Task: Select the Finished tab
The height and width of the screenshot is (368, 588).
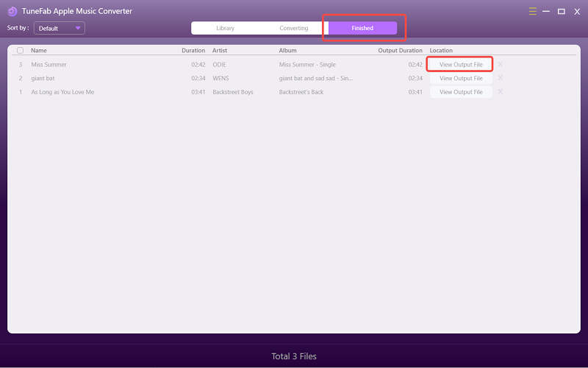Action: pyautogui.click(x=362, y=28)
